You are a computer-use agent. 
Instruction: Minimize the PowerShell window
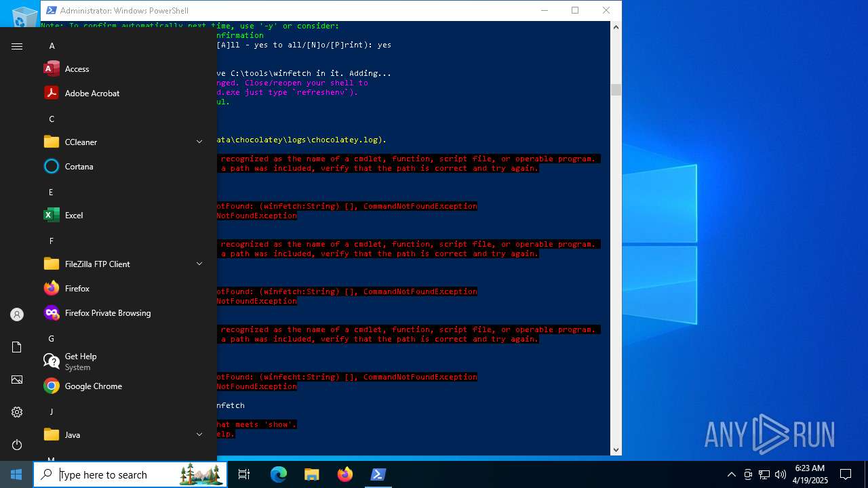click(545, 10)
